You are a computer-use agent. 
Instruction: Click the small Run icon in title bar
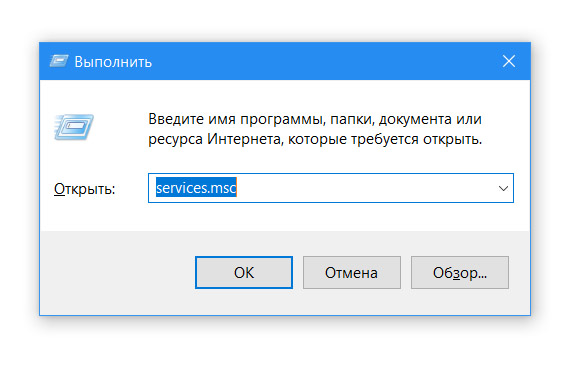click(59, 61)
